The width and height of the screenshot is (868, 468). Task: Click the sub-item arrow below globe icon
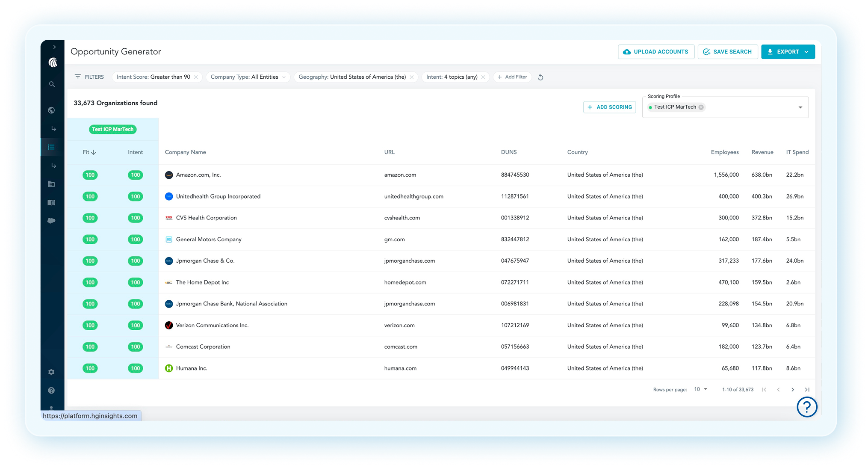click(x=53, y=129)
